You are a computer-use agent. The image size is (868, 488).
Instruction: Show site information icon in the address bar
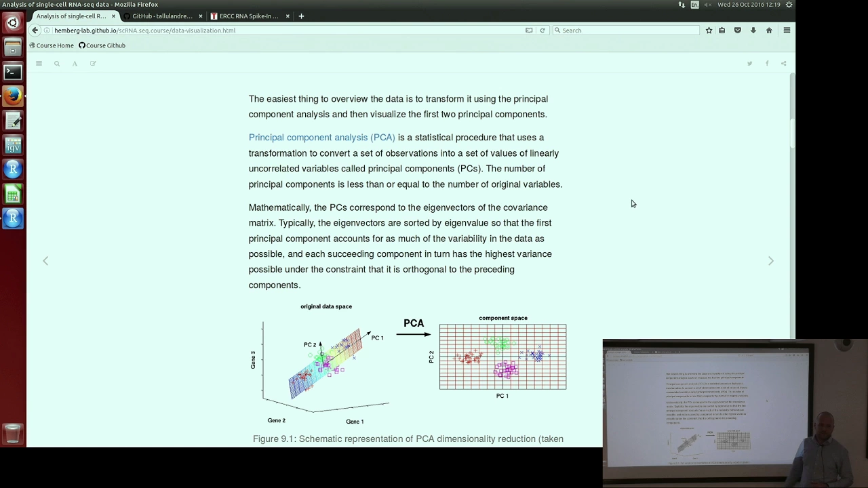[47, 30]
